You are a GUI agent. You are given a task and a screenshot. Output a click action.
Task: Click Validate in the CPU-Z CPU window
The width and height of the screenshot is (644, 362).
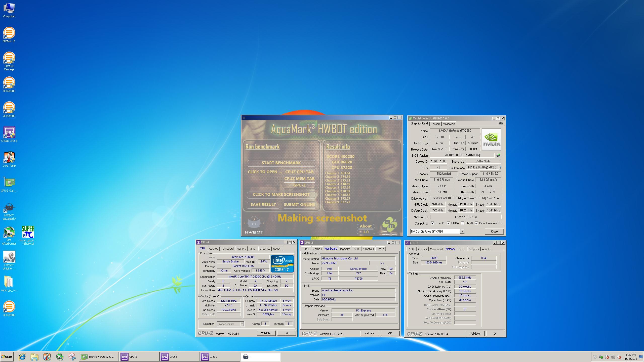point(266,333)
